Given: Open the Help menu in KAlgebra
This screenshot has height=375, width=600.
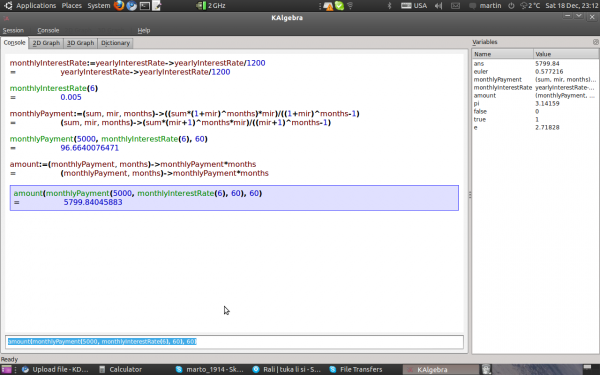Looking at the screenshot, I should pos(144,30).
